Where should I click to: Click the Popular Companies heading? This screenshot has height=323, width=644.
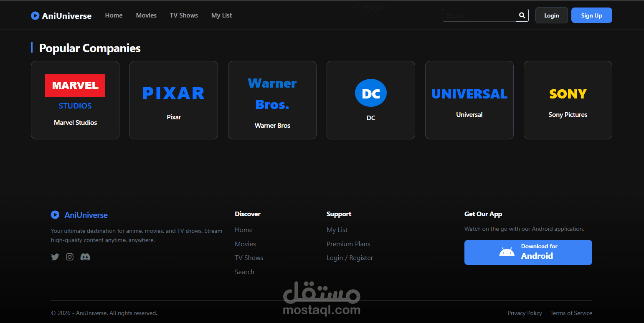90,48
